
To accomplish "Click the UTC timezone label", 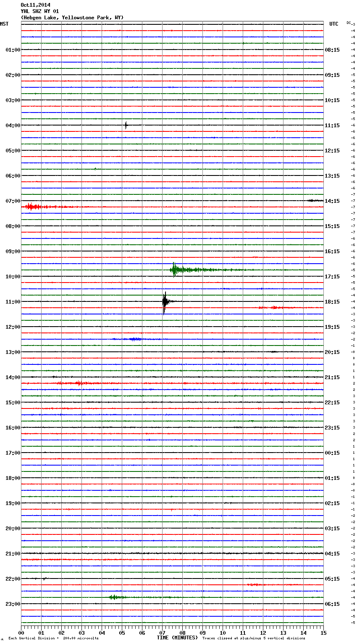I will (333, 24).
